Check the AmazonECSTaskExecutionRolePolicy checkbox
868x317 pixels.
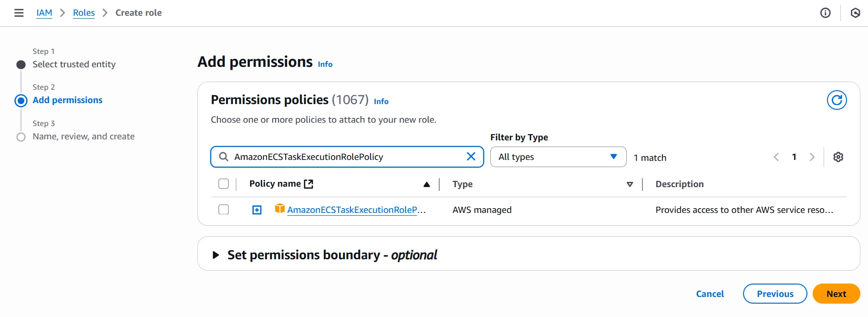click(223, 210)
